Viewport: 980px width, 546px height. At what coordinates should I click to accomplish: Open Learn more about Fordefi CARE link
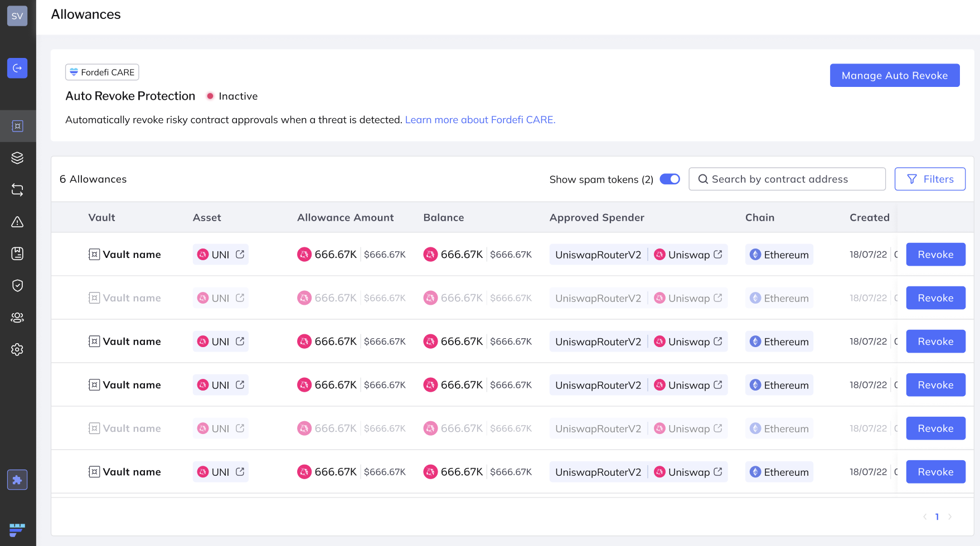[480, 120]
